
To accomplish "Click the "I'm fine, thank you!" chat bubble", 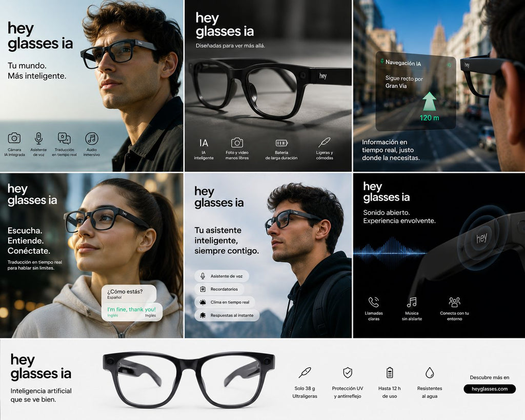I will 132,312.
